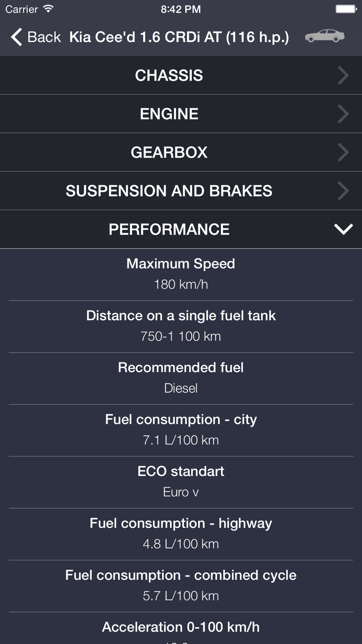The height and width of the screenshot is (644, 362).
Task: Tap the PERFORMANCE section header
Action: (169, 229)
